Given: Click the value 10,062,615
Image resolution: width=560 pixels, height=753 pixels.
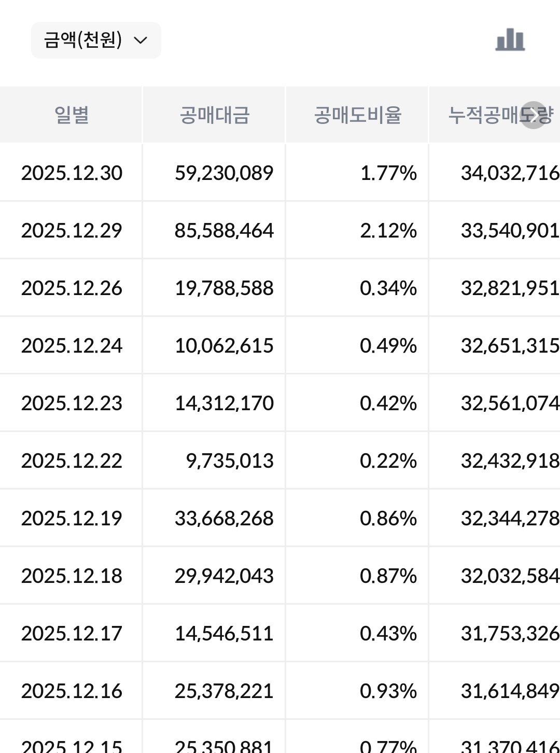Looking at the screenshot, I should point(224,345).
